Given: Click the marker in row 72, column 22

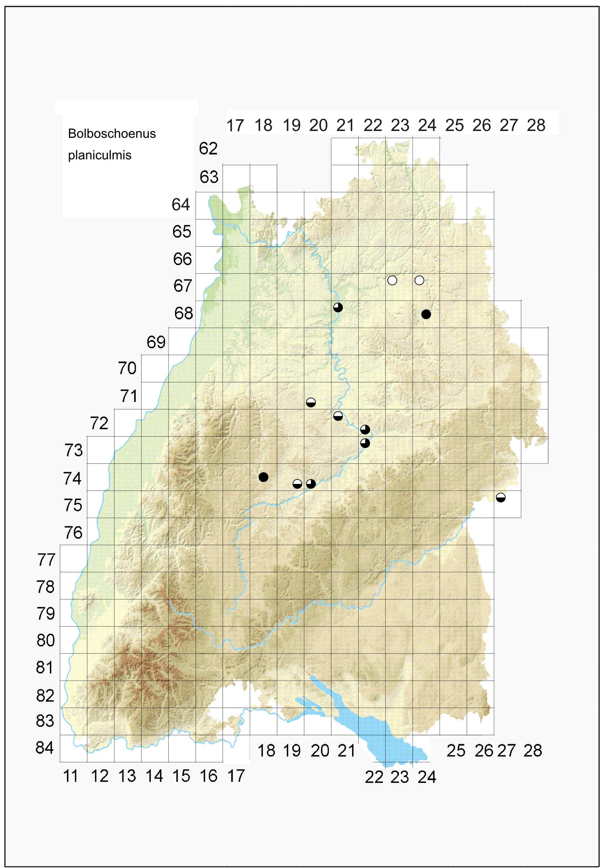Looking at the screenshot, I should click(365, 430).
